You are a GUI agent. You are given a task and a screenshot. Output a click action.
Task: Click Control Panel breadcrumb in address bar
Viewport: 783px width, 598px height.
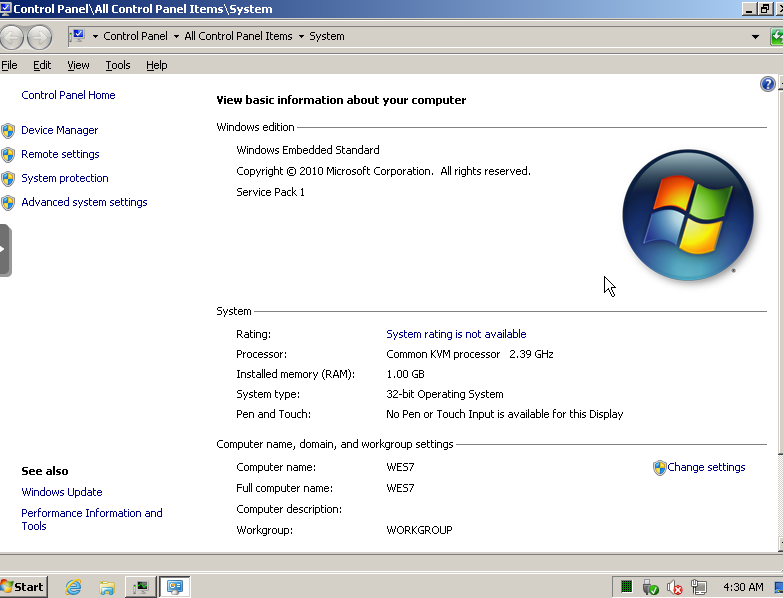[x=135, y=36]
